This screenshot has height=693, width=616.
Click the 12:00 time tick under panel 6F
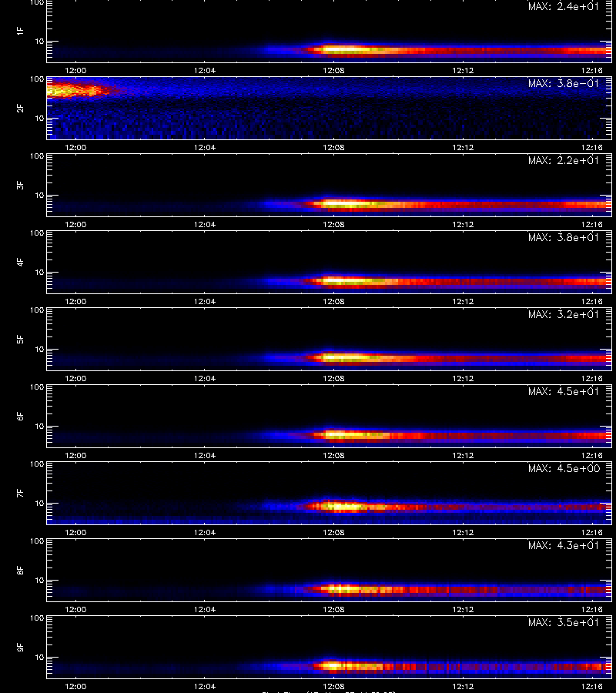75,455
